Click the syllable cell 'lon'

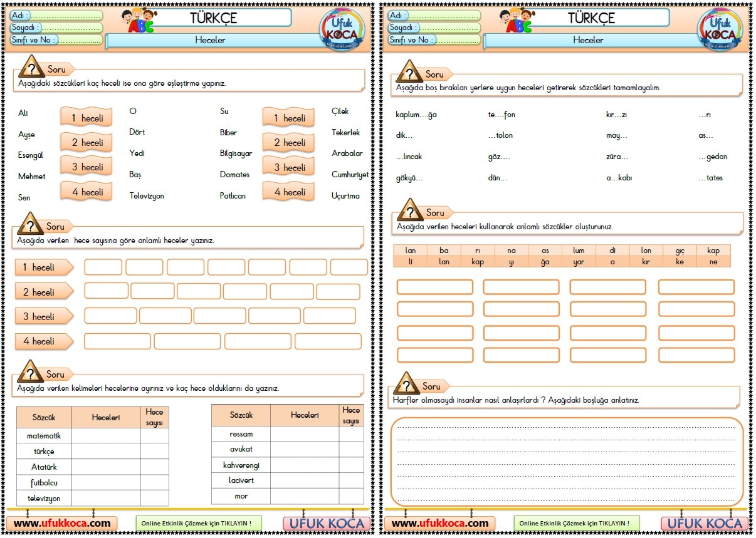[x=646, y=250]
